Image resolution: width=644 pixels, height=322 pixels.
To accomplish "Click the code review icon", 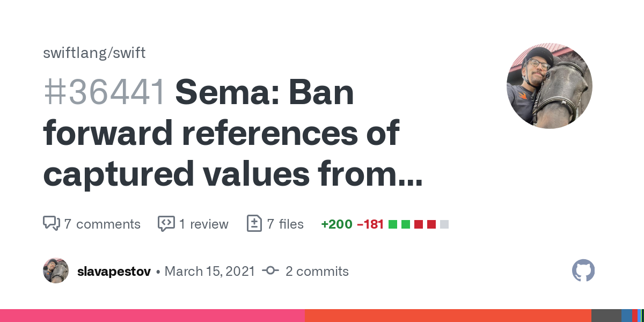I will (x=166, y=224).
